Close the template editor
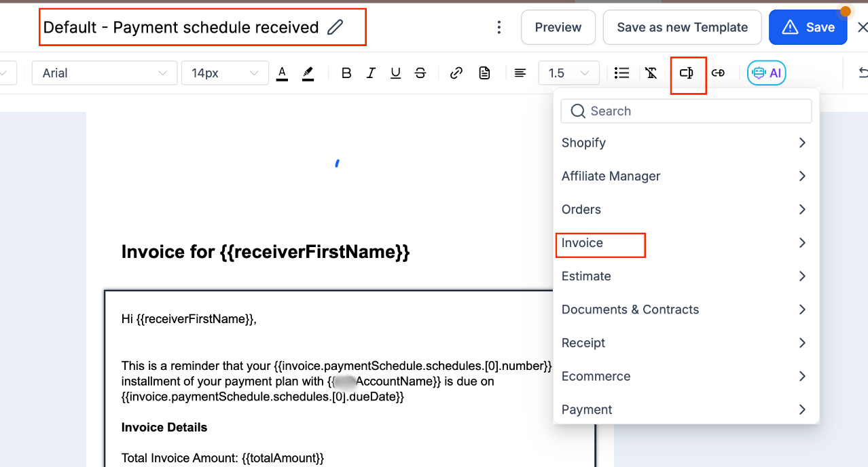This screenshot has height=467, width=868. 862,27
